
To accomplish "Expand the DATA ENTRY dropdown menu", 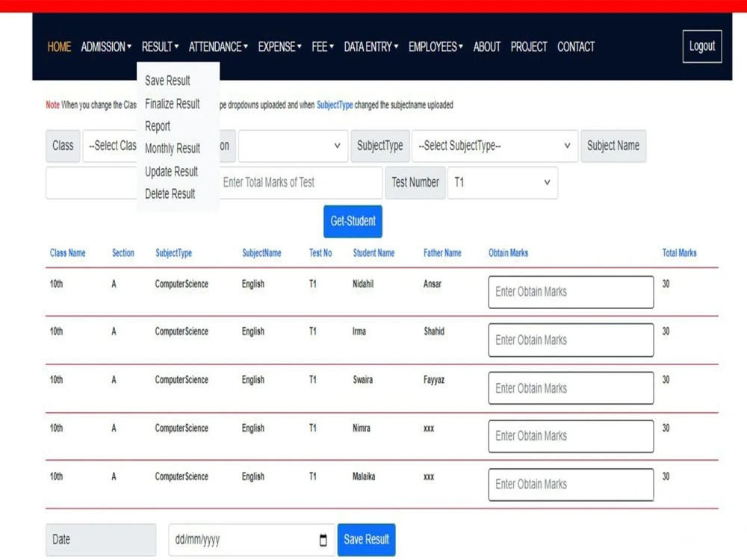I will click(371, 46).
